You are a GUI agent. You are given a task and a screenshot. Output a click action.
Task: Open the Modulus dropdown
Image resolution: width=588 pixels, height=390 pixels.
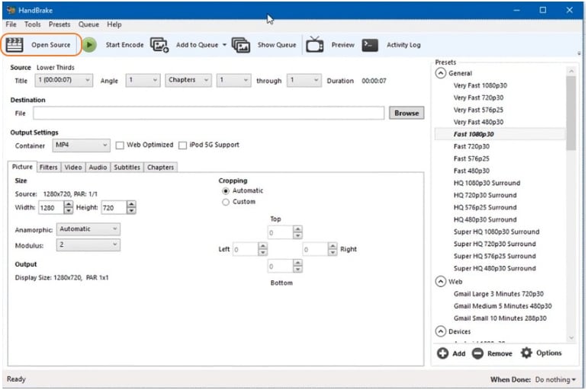point(88,245)
